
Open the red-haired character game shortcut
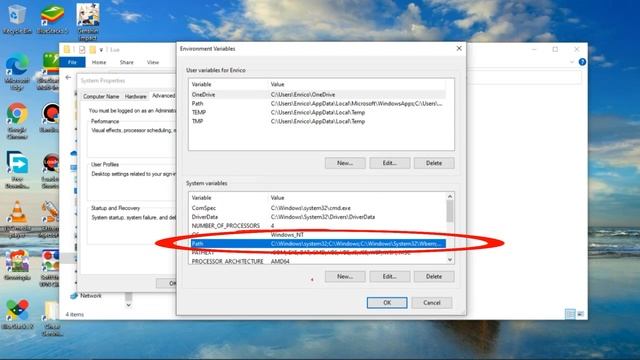[x=17, y=265]
